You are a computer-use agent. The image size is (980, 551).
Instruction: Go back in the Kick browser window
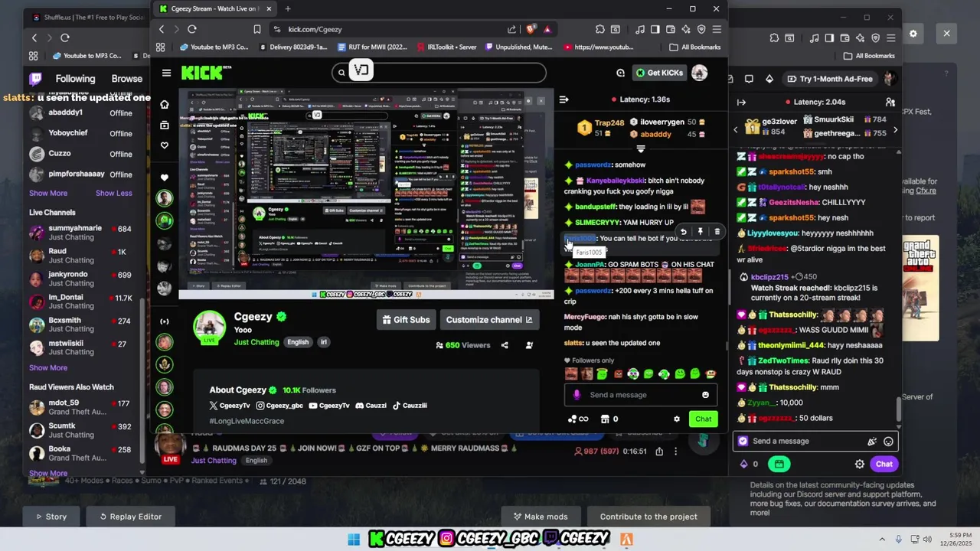tap(162, 29)
